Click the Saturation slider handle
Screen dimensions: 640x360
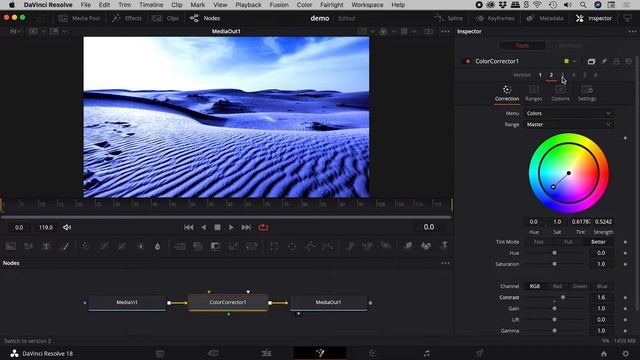[x=554, y=264]
